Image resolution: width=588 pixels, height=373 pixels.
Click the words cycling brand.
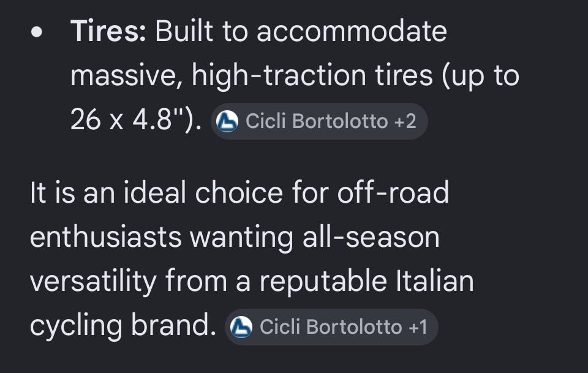(x=123, y=326)
